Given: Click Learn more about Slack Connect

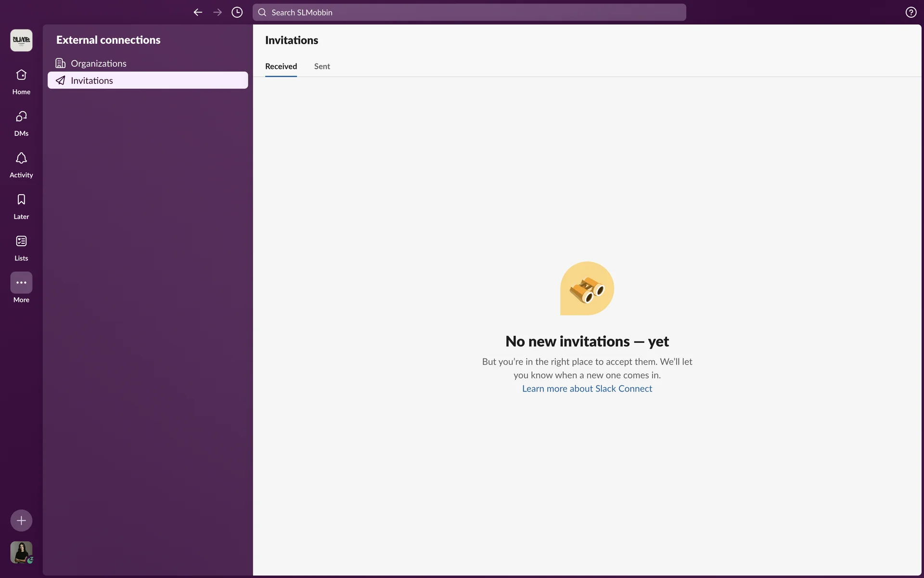Looking at the screenshot, I should tap(587, 389).
